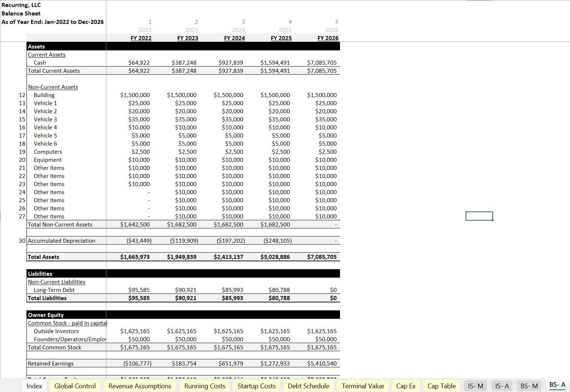Screen dimensions: 570x392
Task: Click FY 2026 cash value $7,085,705
Action: [322, 63]
